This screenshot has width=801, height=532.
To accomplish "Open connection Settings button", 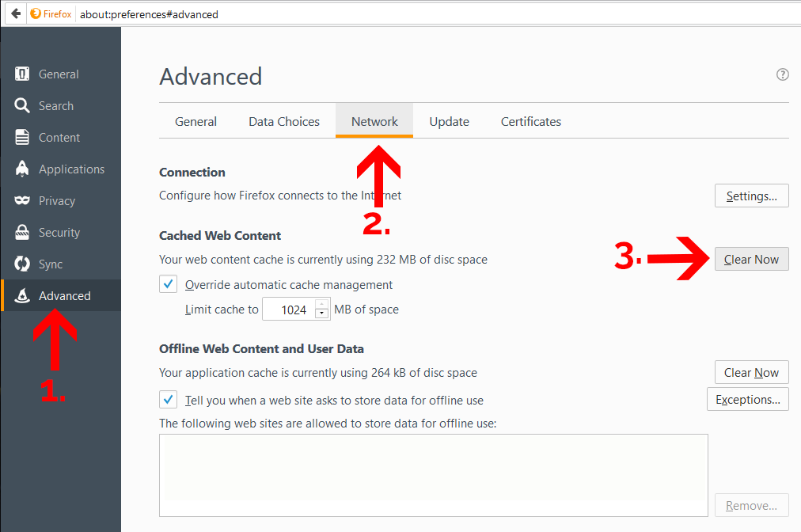I will (751, 196).
